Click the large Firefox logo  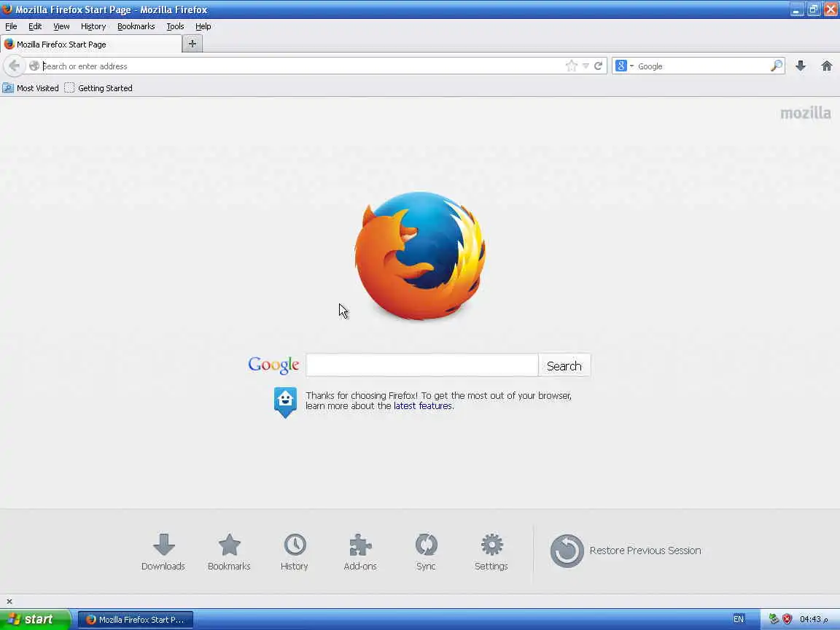[x=420, y=256]
